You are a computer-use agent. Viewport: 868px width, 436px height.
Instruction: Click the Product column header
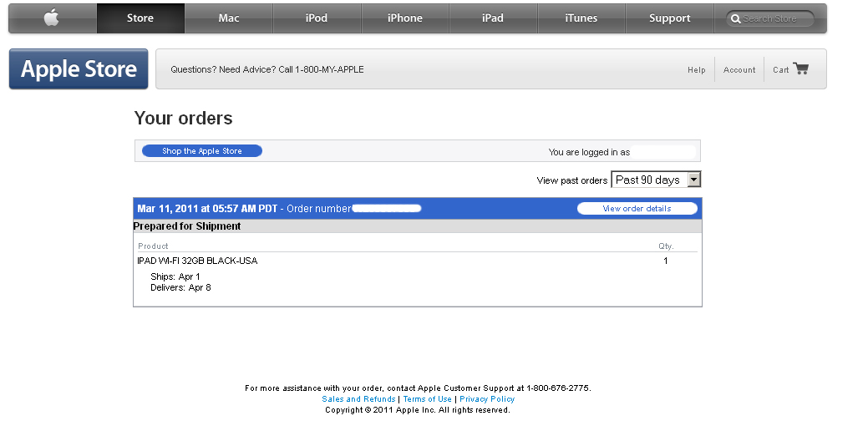click(x=154, y=246)
